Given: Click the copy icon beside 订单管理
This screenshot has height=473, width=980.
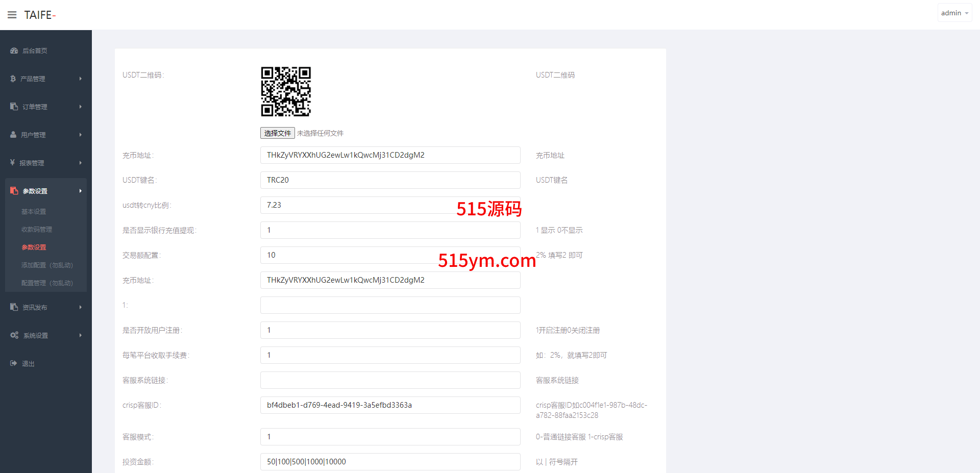Looking at the screenshot, I should [14, 107].
